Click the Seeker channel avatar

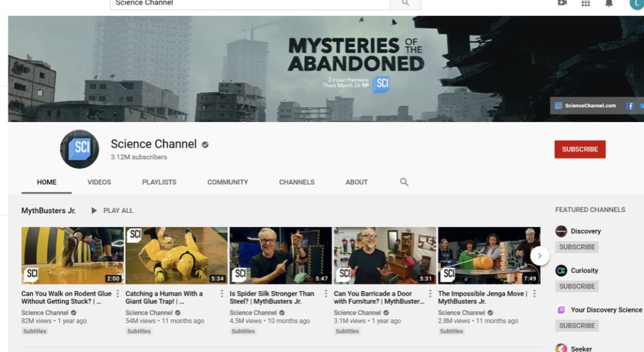[x=561, y=348]
